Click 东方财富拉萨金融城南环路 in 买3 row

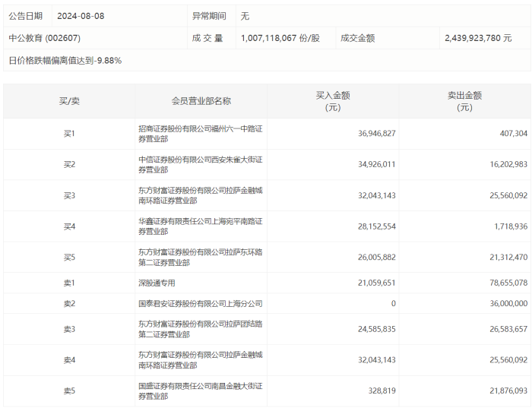[x=200, y=196]
